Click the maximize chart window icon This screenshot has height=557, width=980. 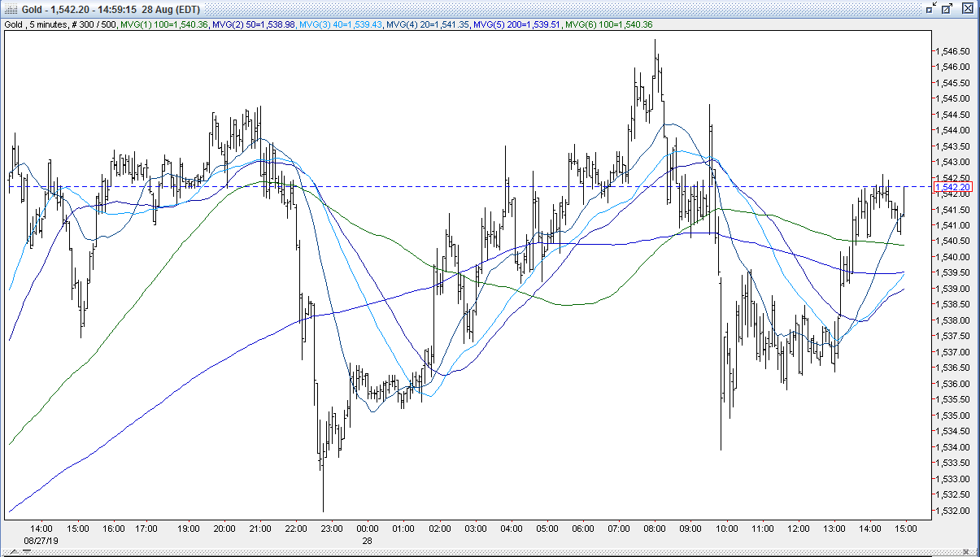[947, 8]
